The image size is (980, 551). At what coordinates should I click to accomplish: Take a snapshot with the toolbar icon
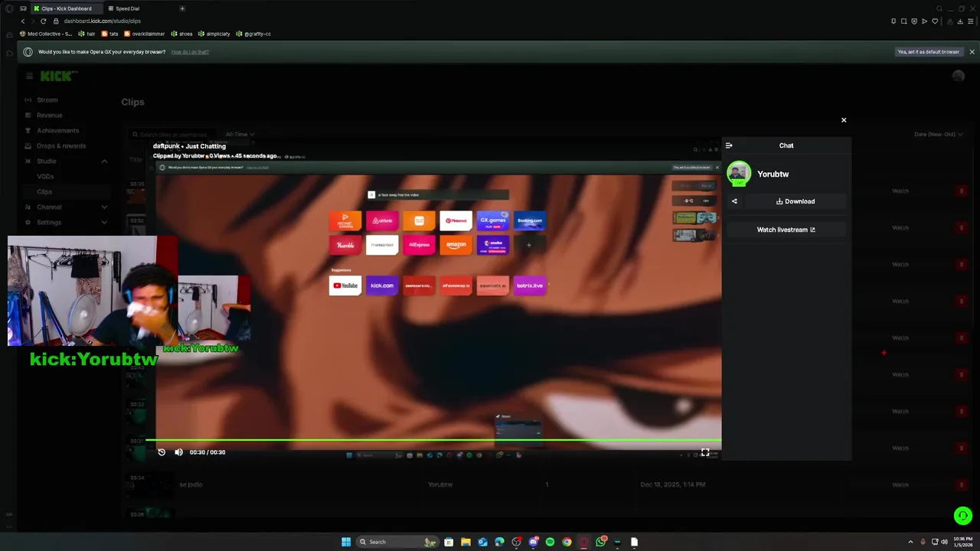coord(904,21)
